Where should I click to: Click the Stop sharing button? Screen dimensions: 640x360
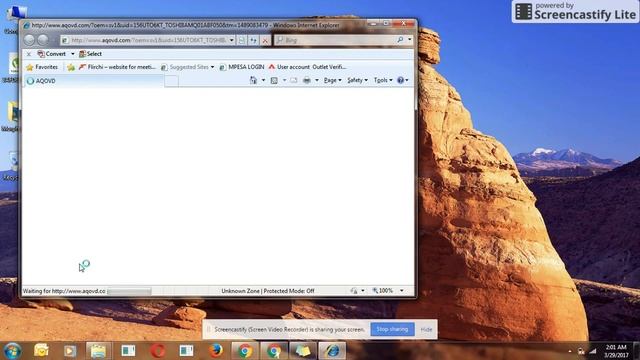pyautogui.click(x=392, y=329)
